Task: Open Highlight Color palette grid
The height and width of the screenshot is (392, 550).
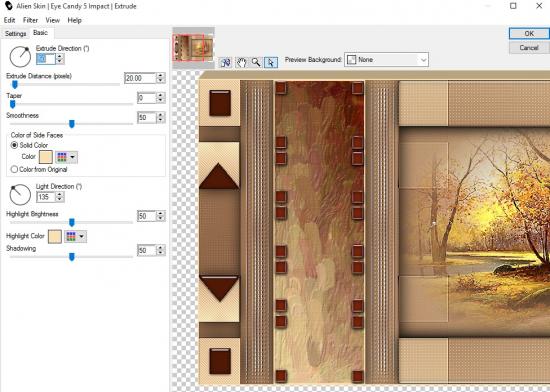Action: pyautogui.click(x=75, y=236)
